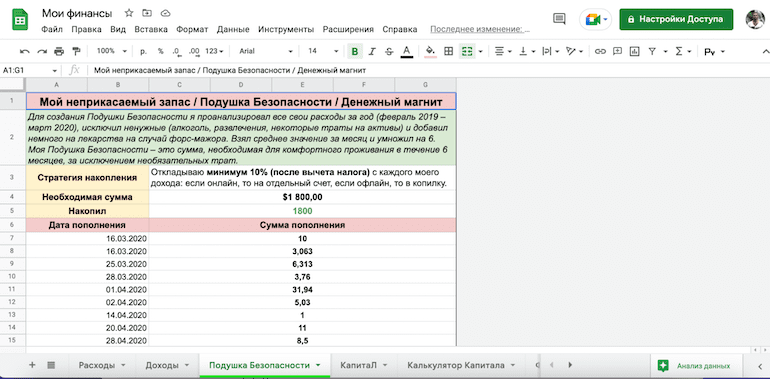Open vertical align dropdown
Image resolution: width=770 pixels, height=379 pixels.
click(x=526, y=51)
